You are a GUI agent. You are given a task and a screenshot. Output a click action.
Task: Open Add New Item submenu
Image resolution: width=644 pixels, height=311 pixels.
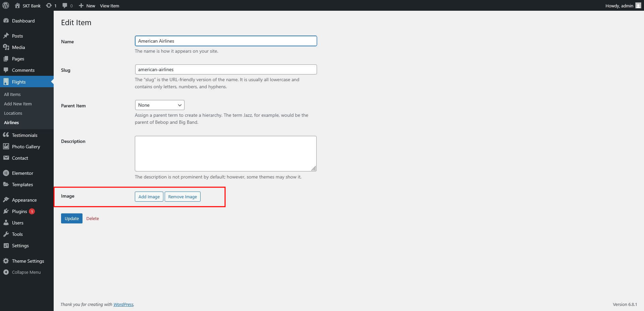(x=18, y=104)
